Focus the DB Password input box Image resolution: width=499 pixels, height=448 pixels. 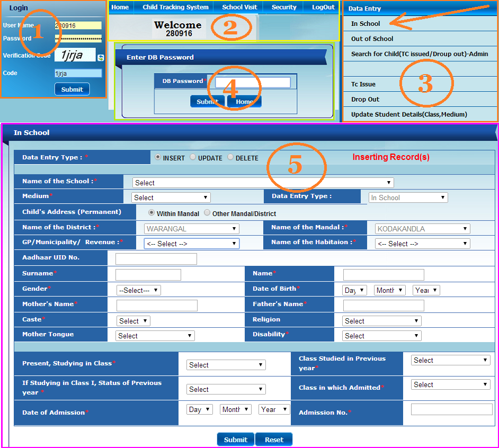(253, 83)
